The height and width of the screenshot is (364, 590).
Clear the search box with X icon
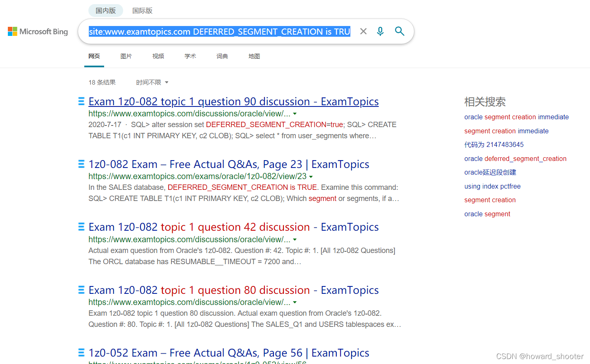point(363,31)
